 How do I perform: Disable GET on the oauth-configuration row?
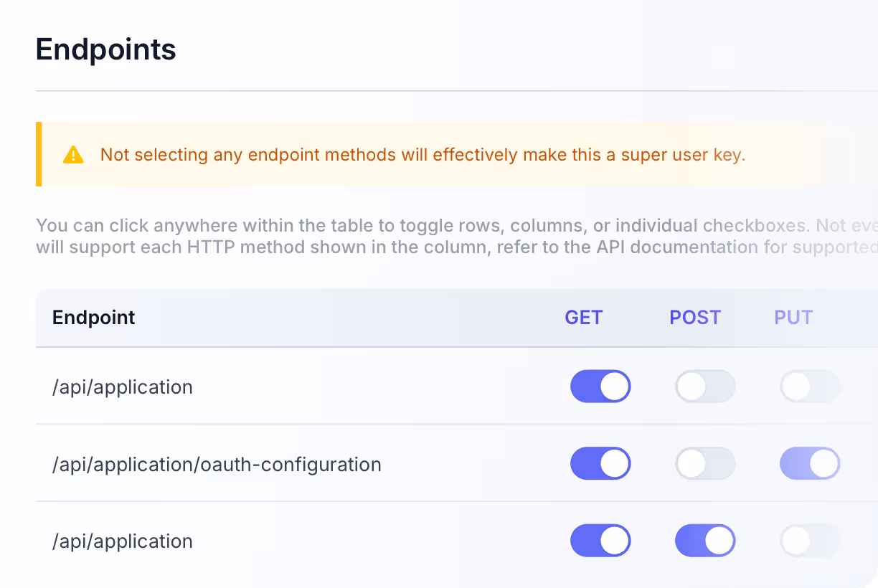click(600, 463)
